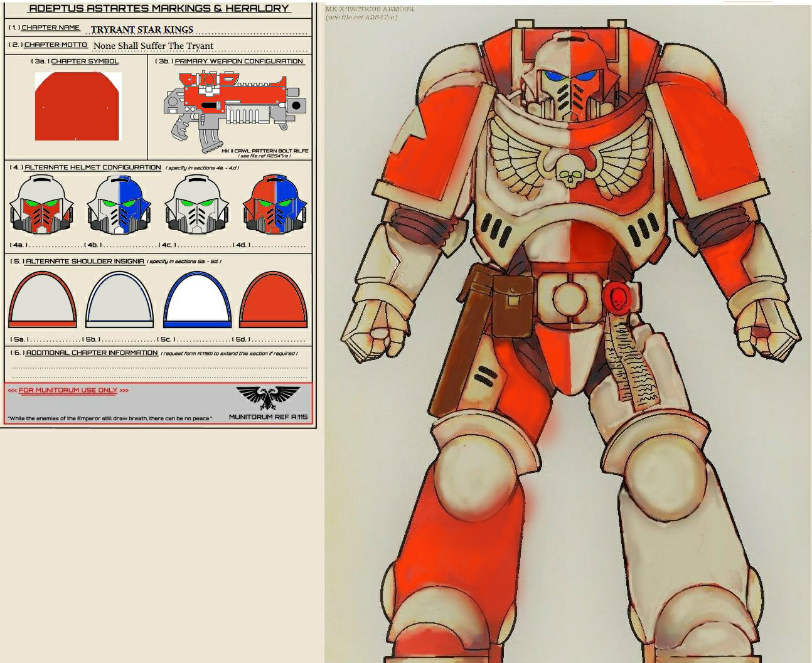Click the Primary Weapon Configuration heading
Image resolution: width=812 pixels, height=663 pixels.
239,61
